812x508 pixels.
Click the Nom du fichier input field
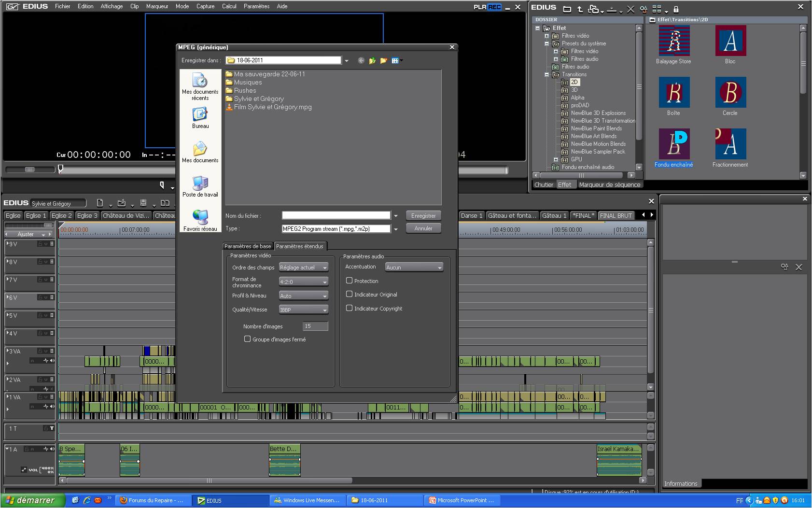tap(336, 215)
